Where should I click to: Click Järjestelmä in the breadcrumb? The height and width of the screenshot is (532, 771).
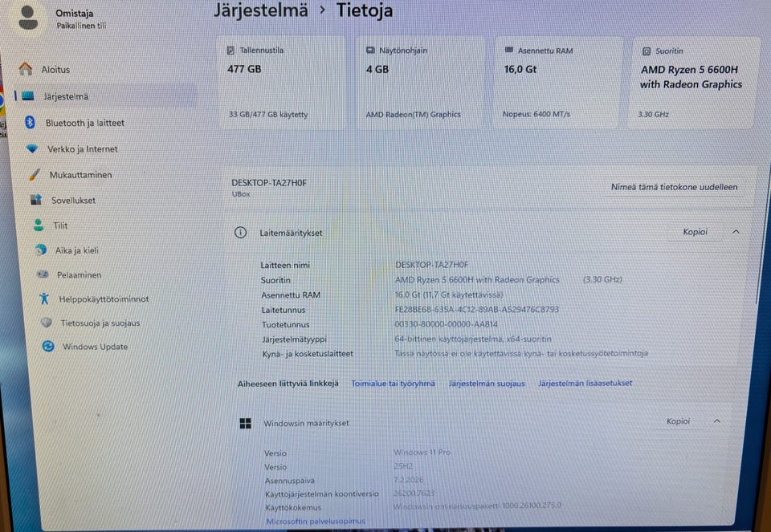pos(259,11)
